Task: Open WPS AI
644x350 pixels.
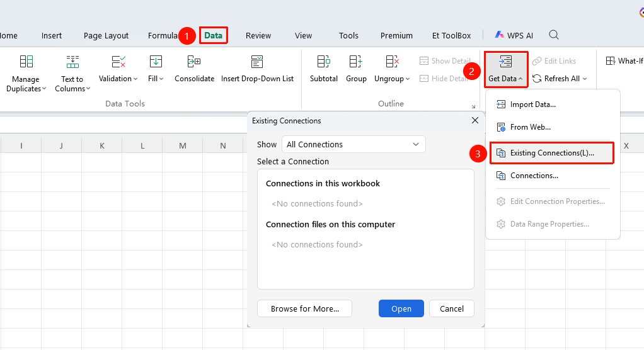Action: [x=514, y=35]
